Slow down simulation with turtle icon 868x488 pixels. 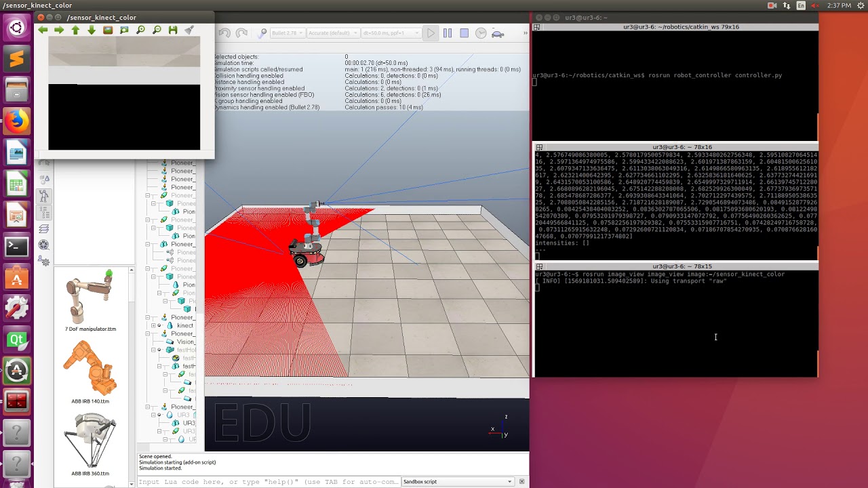point(497,33)
